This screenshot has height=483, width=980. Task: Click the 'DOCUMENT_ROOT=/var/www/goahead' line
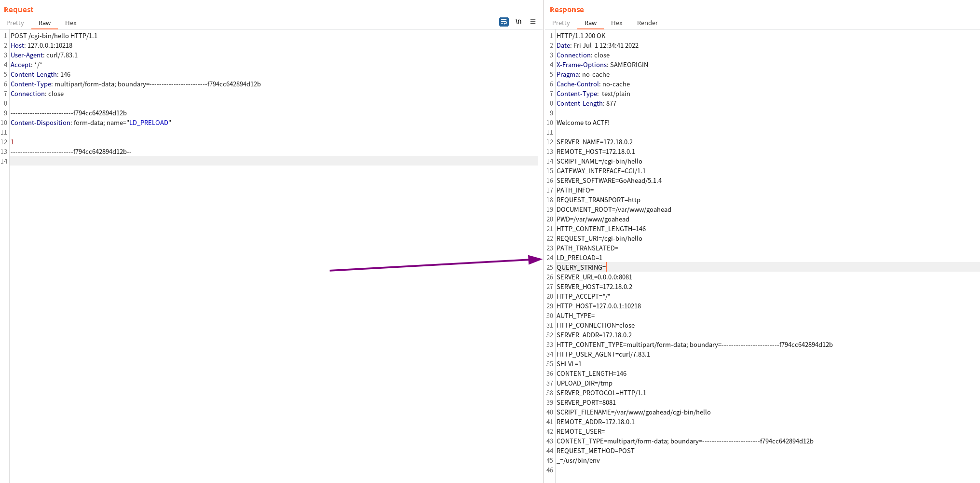coord(614,209)
